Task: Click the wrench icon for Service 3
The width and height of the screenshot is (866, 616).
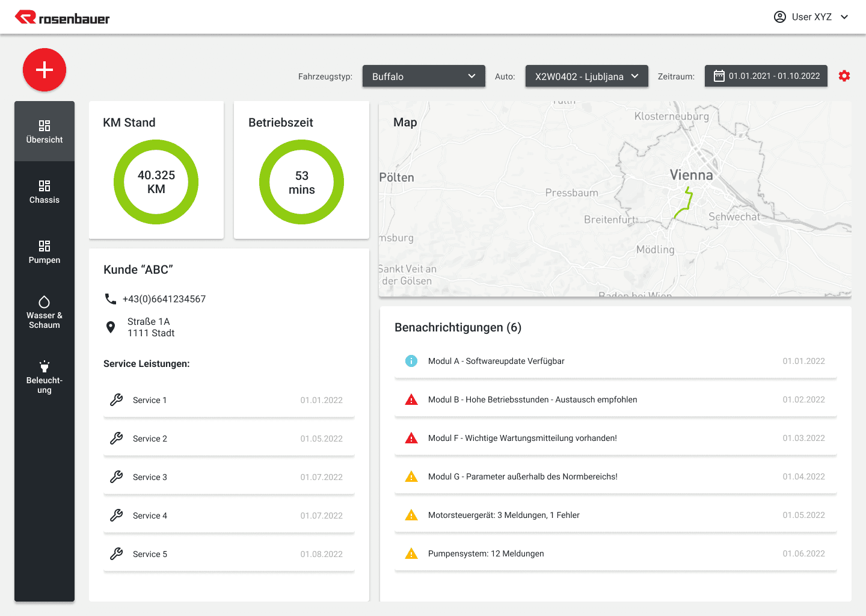Action: point(117,477)
